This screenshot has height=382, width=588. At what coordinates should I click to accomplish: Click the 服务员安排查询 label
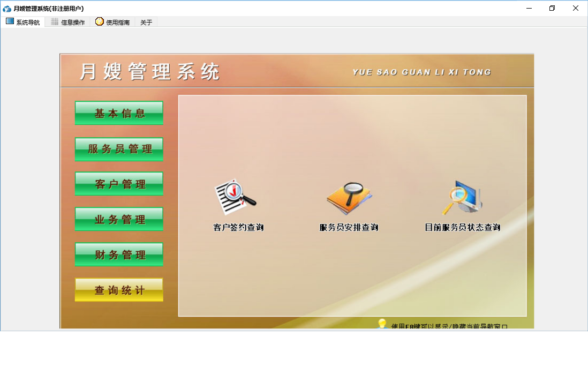pos(349,227)
